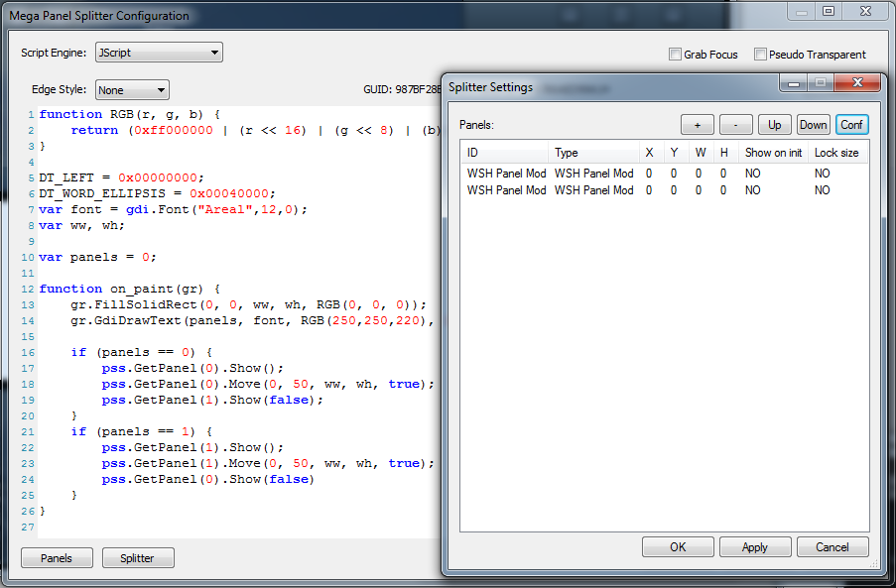The height and width of the screenshot is (588, 896).
Task: Open the Script Engine JScript dropdown
Action: coord(159,53)
